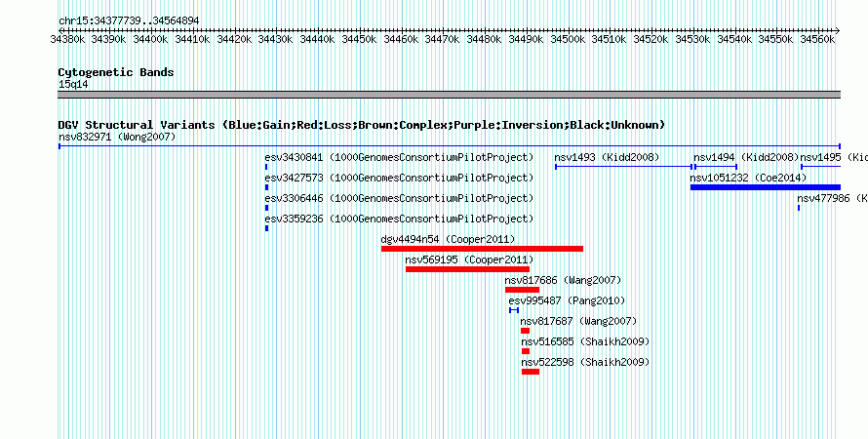The image size is (868, 439).
Task: Click the nsv1495 variant label
Action: point(834,157)
